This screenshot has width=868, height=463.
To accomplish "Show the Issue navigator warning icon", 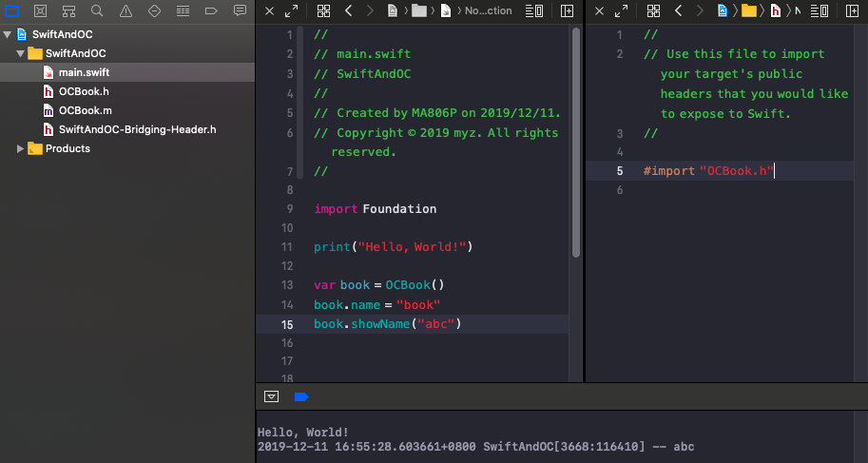I will (125, 11).
